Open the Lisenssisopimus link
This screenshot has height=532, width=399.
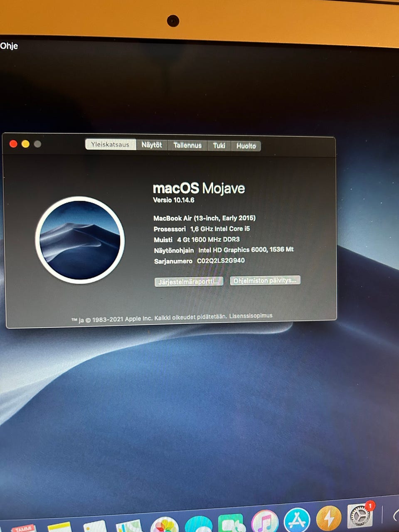pyautogui.click(x=251, y=316)
